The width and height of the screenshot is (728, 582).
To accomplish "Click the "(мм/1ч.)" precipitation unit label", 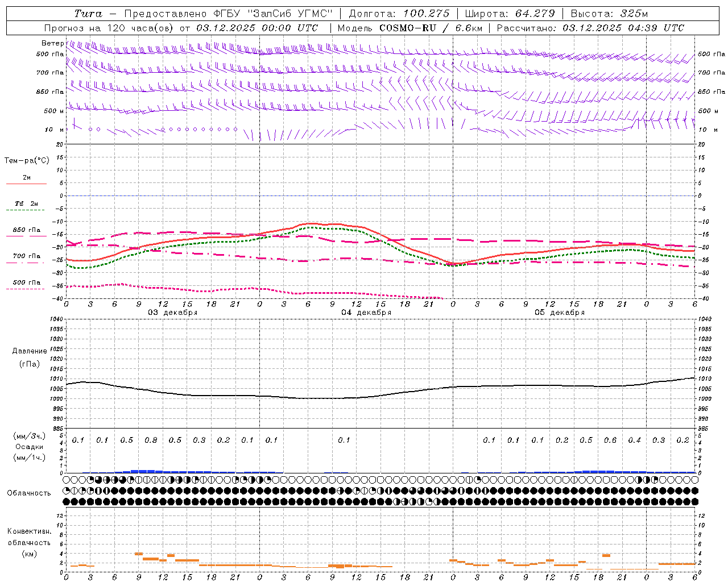I will [29, 458].
